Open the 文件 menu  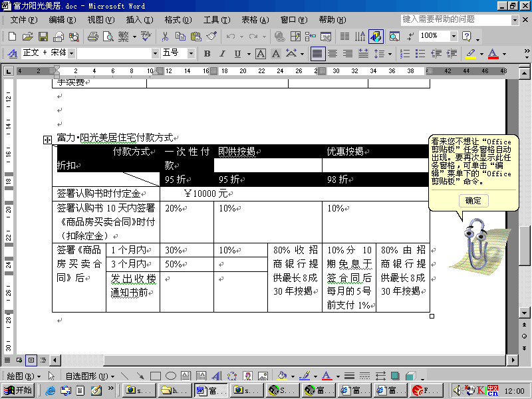23,20
